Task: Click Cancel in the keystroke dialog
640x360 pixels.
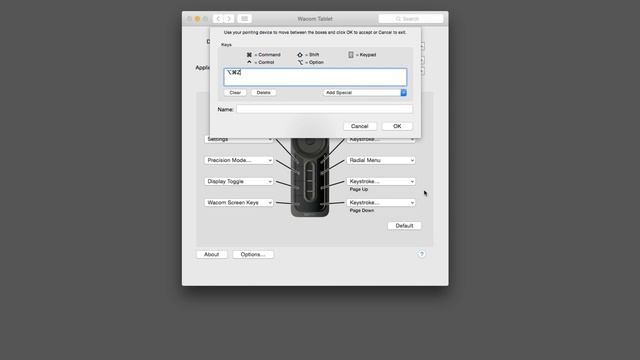Action: pos(360,126)
